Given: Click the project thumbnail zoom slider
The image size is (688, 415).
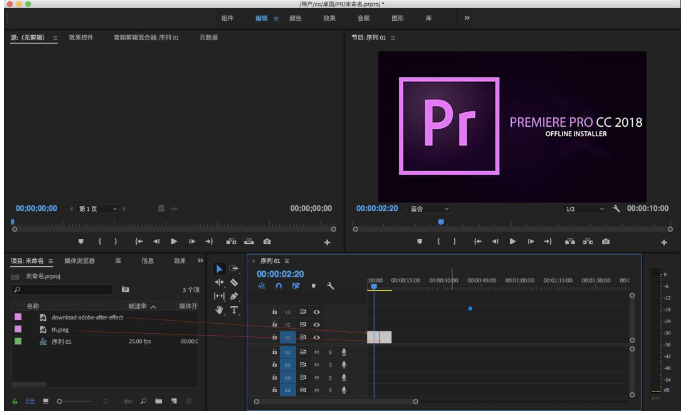Looking at the screenshot, I should [x=75, y=401].
